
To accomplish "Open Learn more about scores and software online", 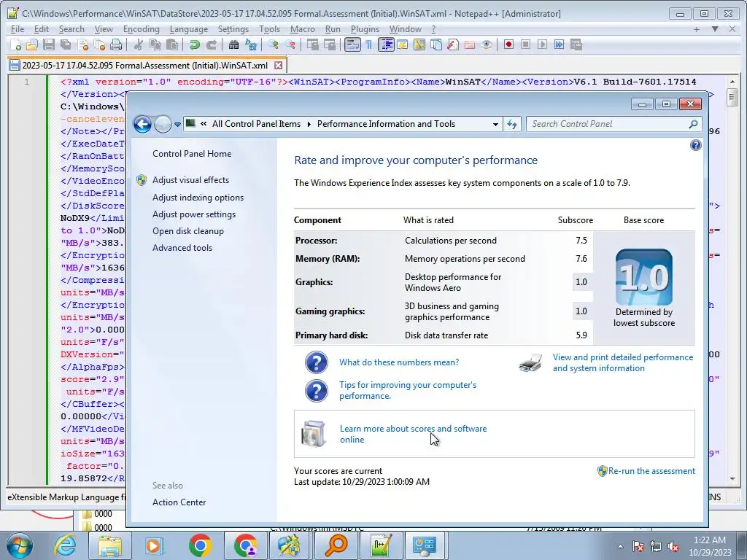I will (413, 434).
